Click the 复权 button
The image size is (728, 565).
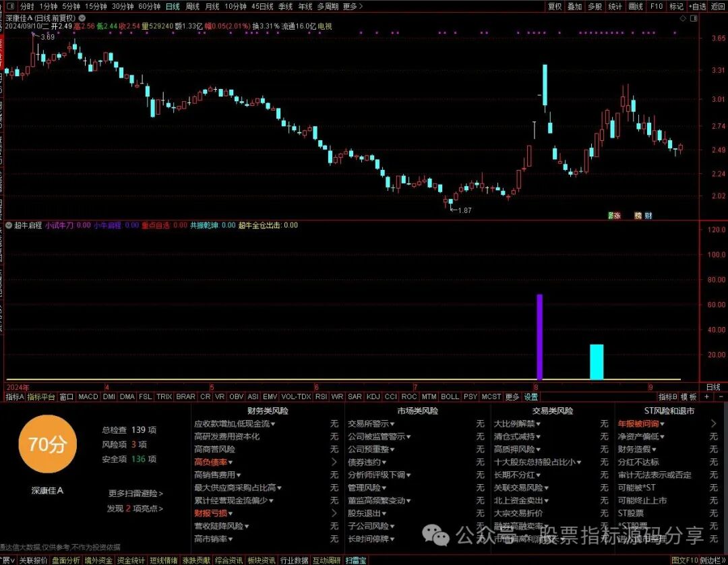click(555, 7)
